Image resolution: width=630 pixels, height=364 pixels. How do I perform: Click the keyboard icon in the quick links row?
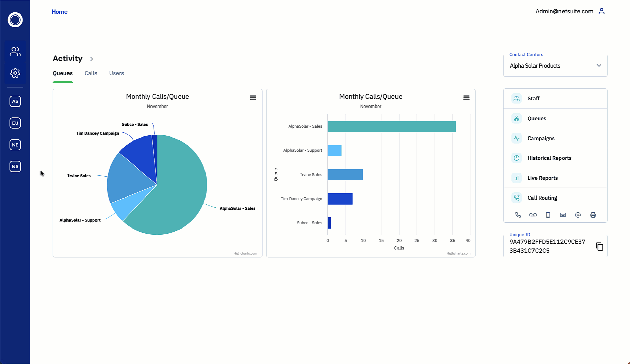tap(563, 215)
